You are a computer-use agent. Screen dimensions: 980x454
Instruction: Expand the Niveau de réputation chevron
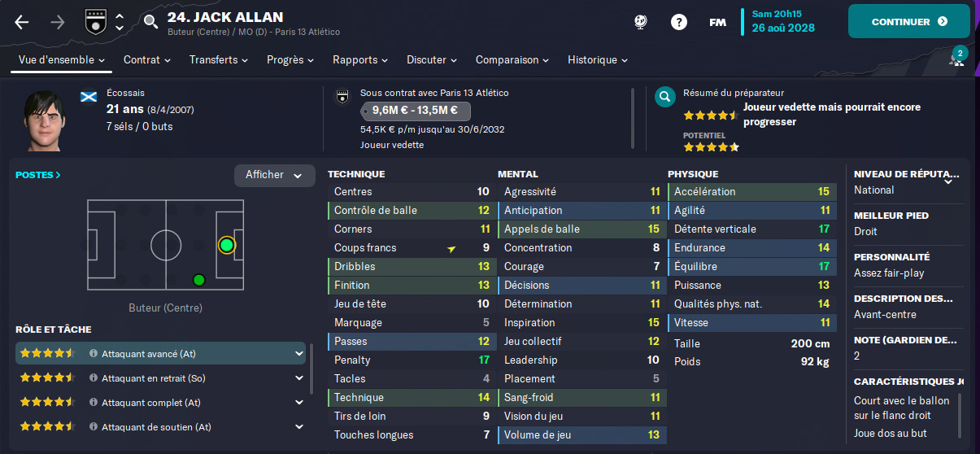pos(948,182)
